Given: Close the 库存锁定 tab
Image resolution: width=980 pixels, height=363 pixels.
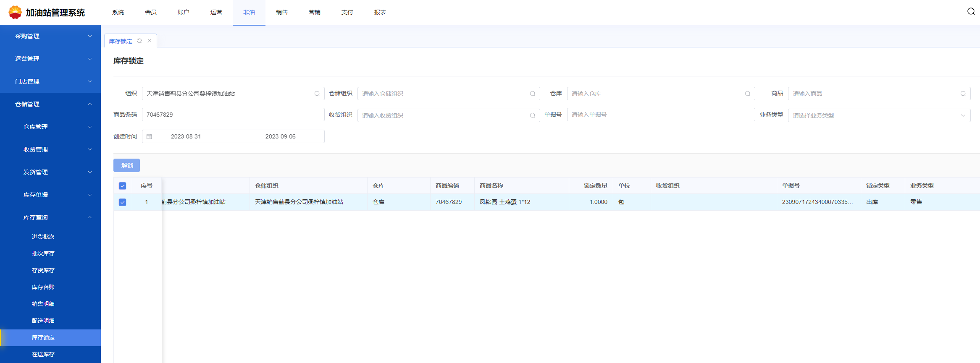Looking at the screenshot, I should 150,41.
